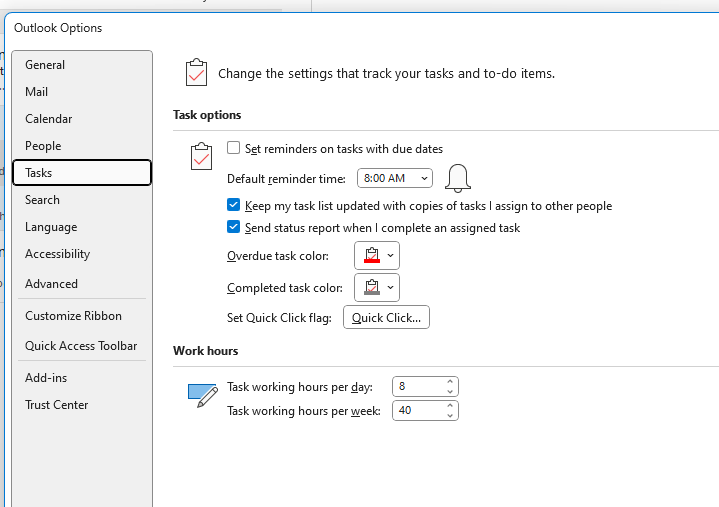Click the Outlook Options dialog title

(58, 28)
